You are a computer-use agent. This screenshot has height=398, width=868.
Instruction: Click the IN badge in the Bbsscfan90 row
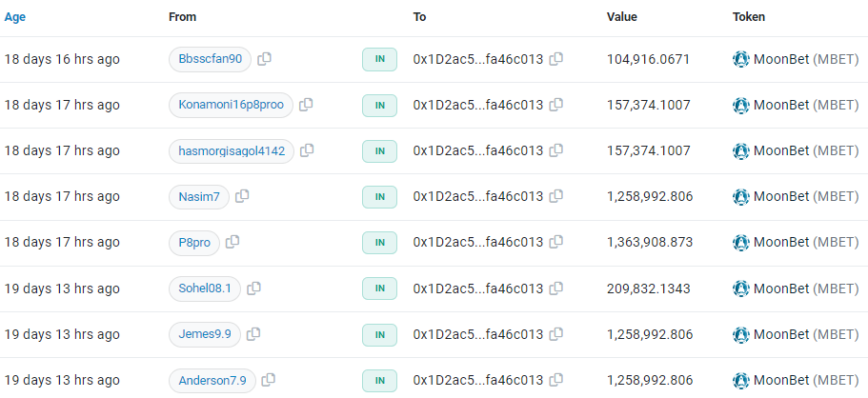click(380, 59)
